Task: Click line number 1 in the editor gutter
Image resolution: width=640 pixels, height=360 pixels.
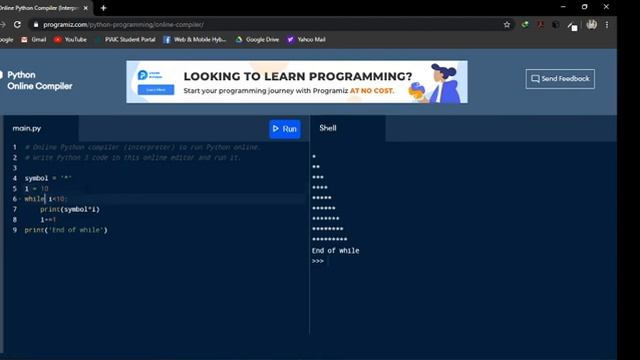Action: click(x=15, y=147)
